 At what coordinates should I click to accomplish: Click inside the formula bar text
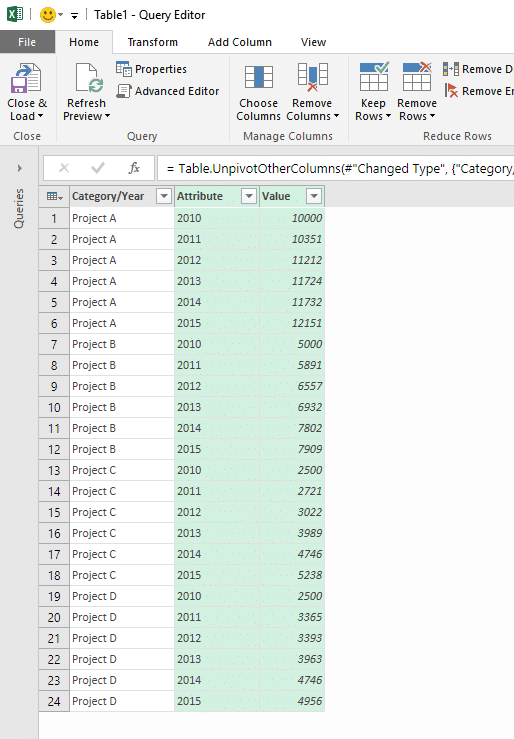[336, 168]
